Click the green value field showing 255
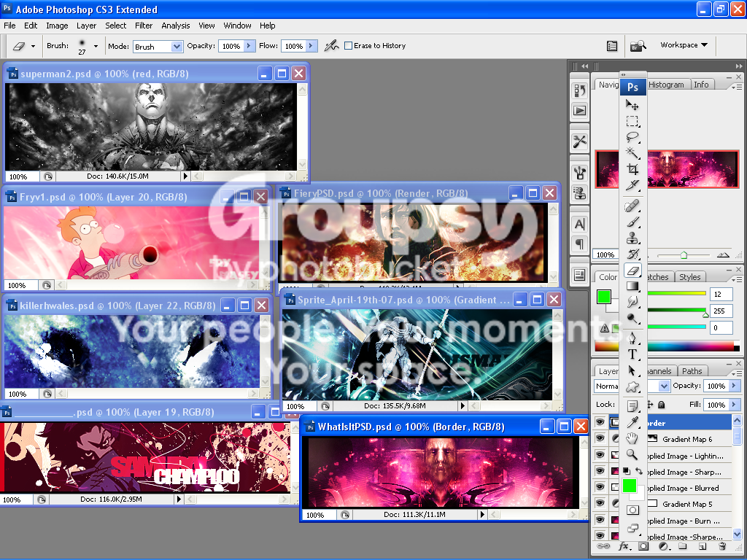This screenshot has height=560, width=747. click(721, 311)
